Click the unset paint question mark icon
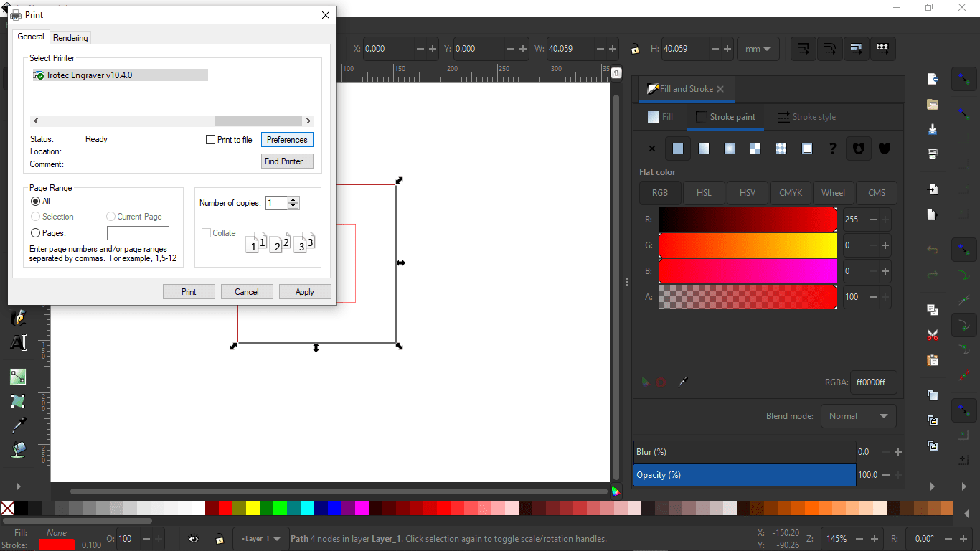The image size is (980, 551). tap(833, 149)
